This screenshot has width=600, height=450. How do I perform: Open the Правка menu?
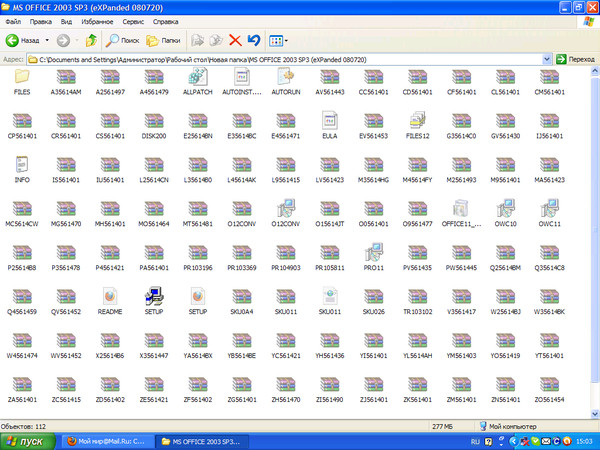pyautogui.click(x=41, y=22)
